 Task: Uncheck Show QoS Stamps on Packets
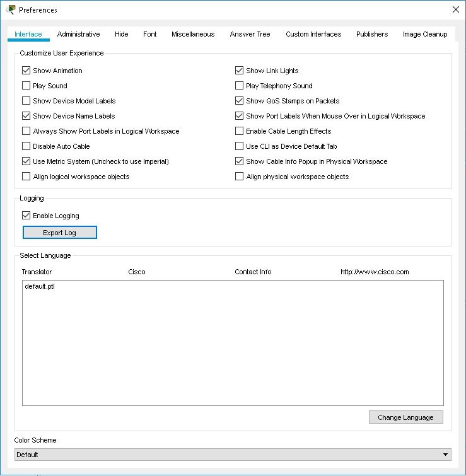[x=239, y=101]
